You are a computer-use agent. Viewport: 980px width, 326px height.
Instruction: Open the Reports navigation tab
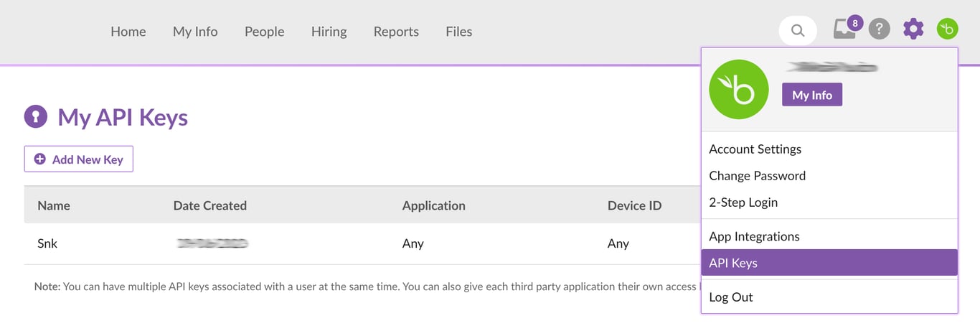pos(396,32)
